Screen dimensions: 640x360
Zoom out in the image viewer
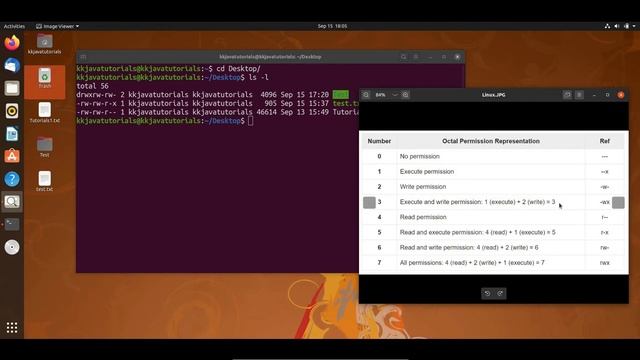click(366, 95)
